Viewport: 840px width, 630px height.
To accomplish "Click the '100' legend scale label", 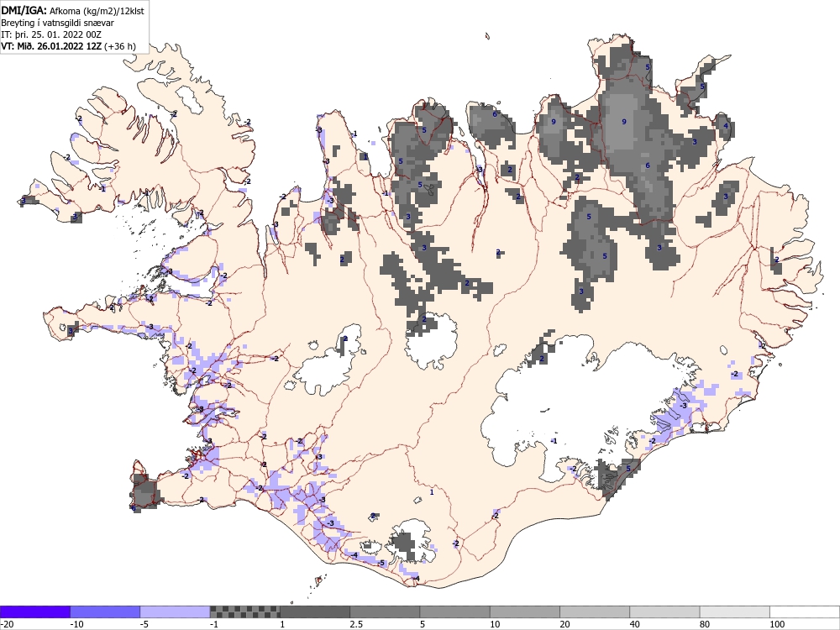I will point(777,624).
